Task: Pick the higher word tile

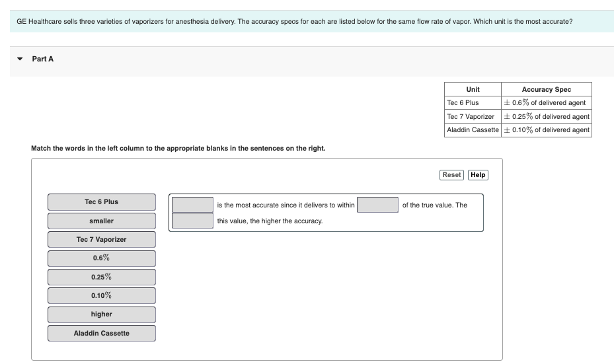Action: [x=101, y=314]
